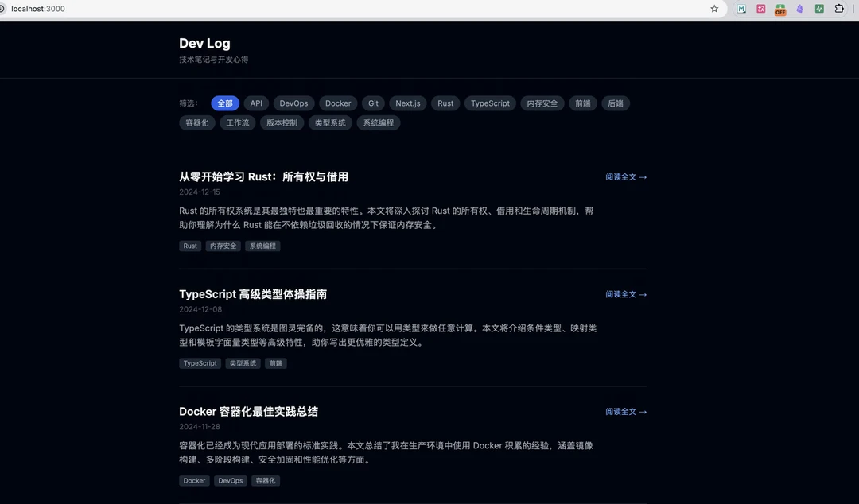Open the green browser extension icon
Viewport: 859px width, 504px height.
819,9
